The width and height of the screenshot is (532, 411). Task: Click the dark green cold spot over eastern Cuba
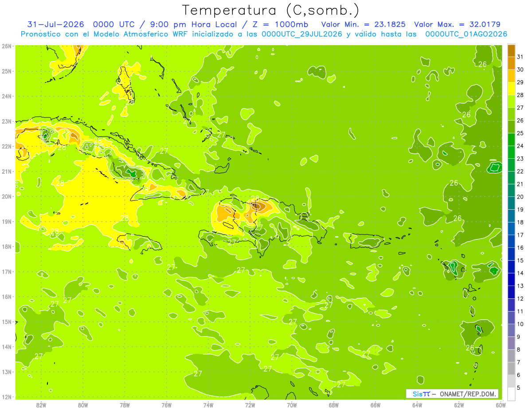tap(130, 172)
